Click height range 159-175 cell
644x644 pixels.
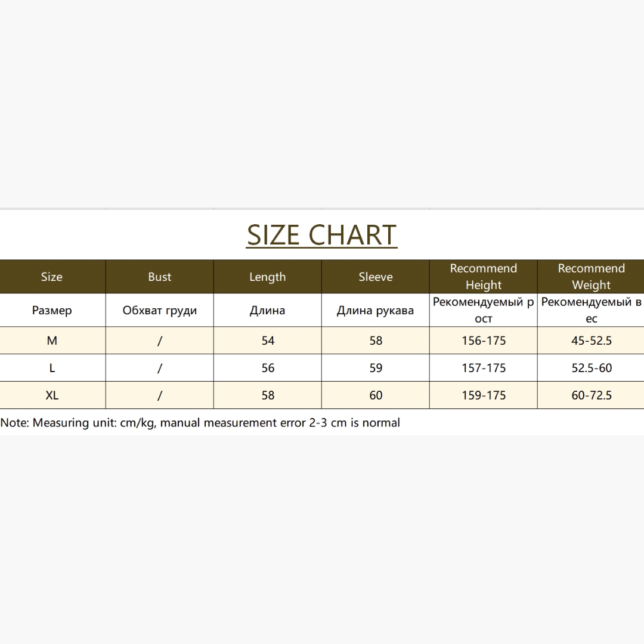(484, 395)
